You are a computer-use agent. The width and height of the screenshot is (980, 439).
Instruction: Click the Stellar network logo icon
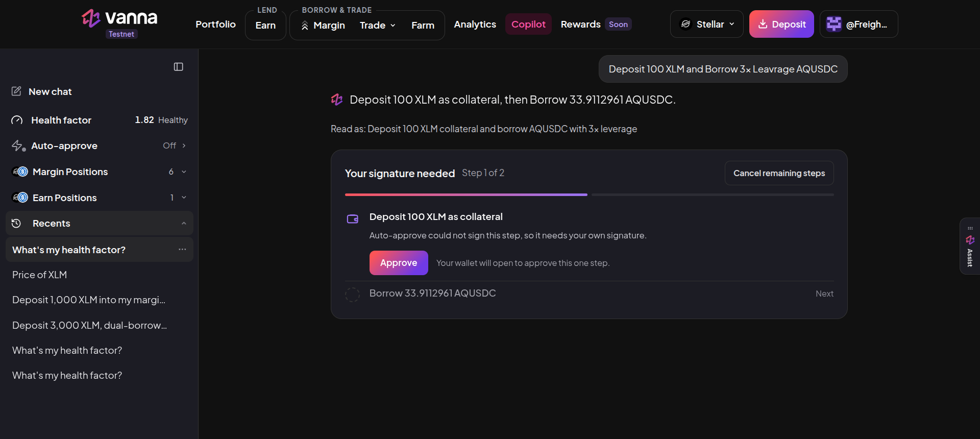tap(685, 24)
